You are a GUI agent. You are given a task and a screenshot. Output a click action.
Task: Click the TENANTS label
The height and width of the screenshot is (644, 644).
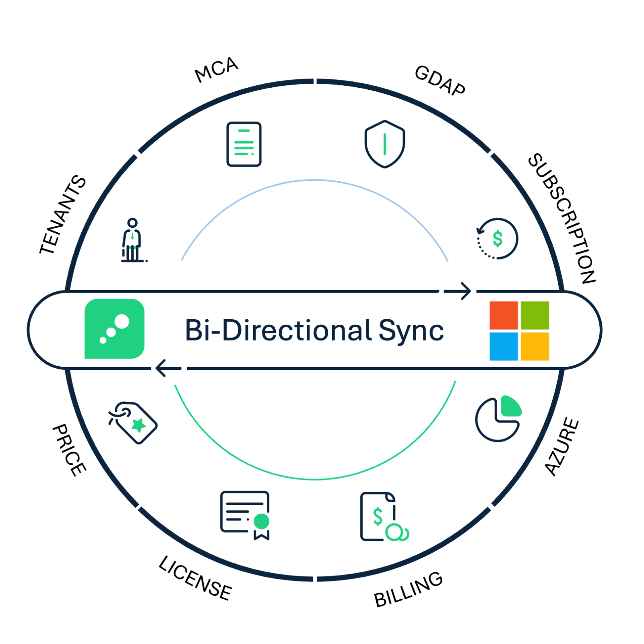point(62,215)
